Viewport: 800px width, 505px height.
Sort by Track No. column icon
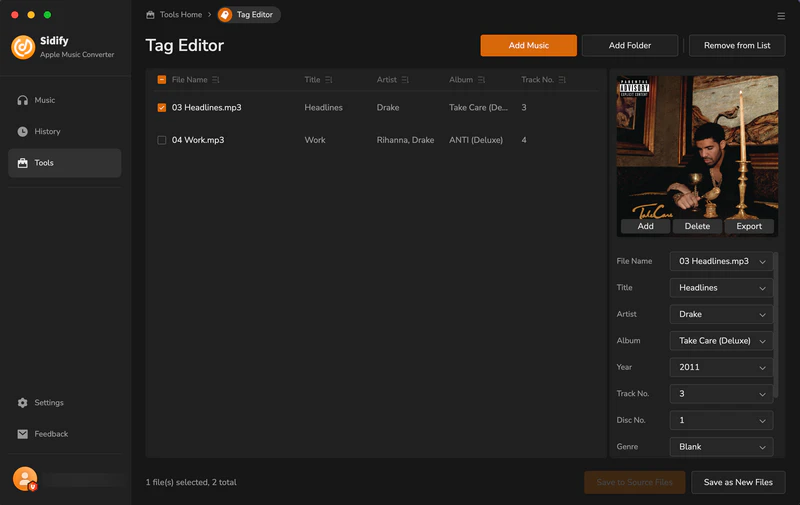coord(562,80)
